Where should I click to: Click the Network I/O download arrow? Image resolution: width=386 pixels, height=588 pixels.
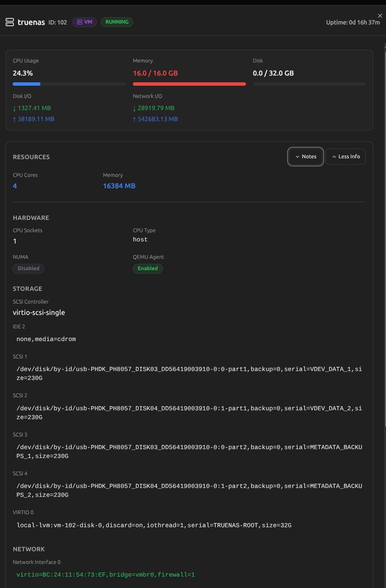pos(135,108)
